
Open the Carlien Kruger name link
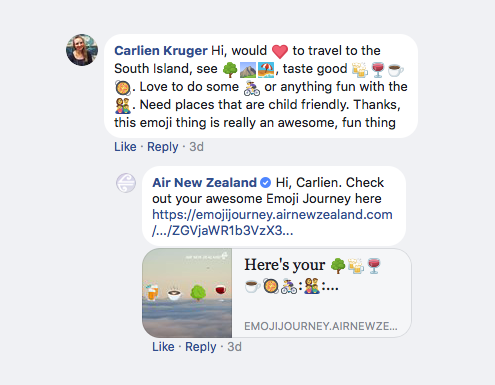(161, 51)
